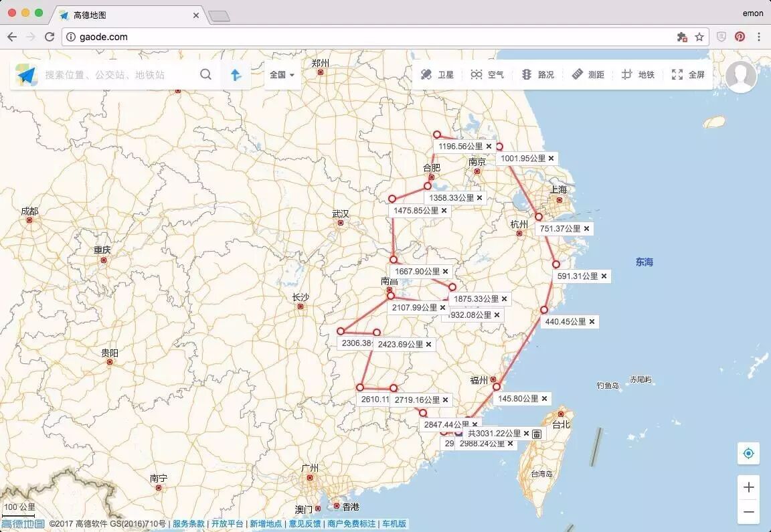Click the 1932.08公里 label close x
771x532 pixels.
click(x=497, y=315)
